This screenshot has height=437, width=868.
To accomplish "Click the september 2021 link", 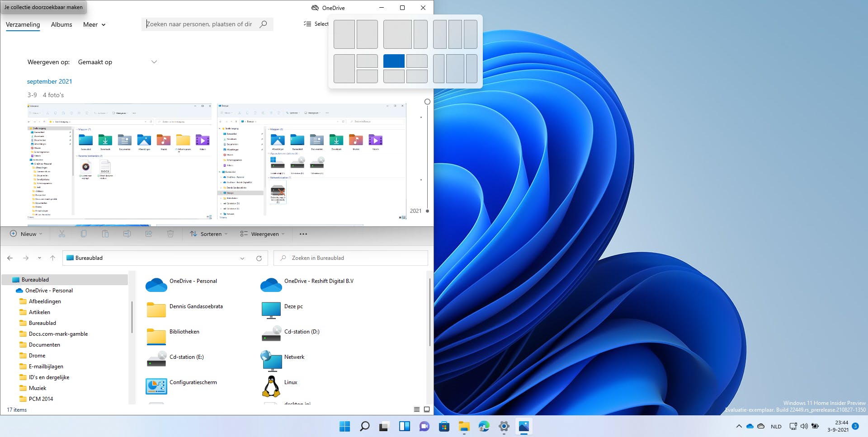I will coord(49,81).
